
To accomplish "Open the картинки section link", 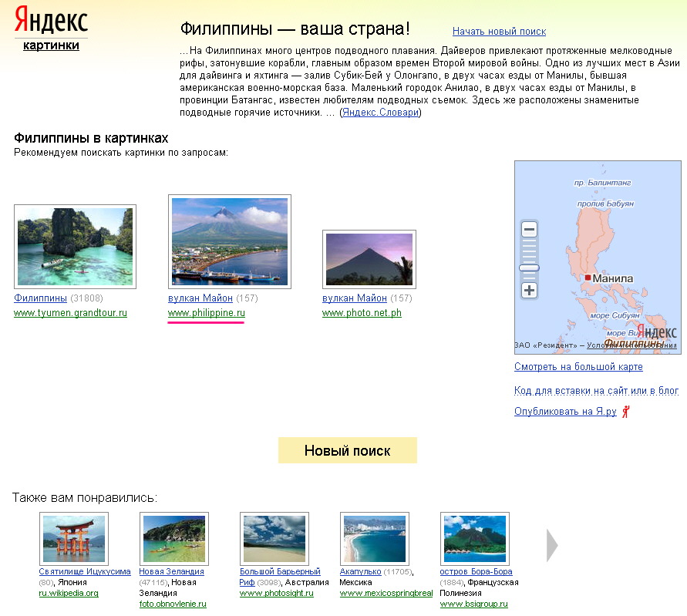I will (x=51, y=45).
